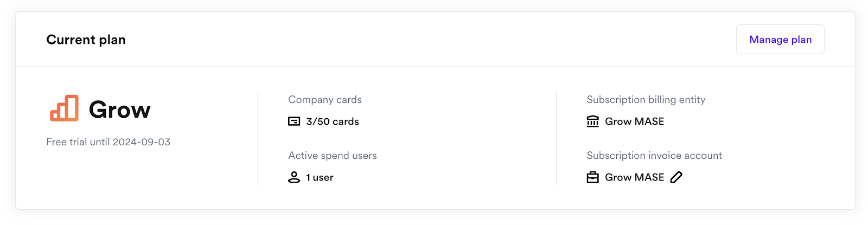This screenshot has width=868, height=225.
Task: Click the horizontal divider below Current plan header
Action: pyautogui.click(x=435, y=67)
